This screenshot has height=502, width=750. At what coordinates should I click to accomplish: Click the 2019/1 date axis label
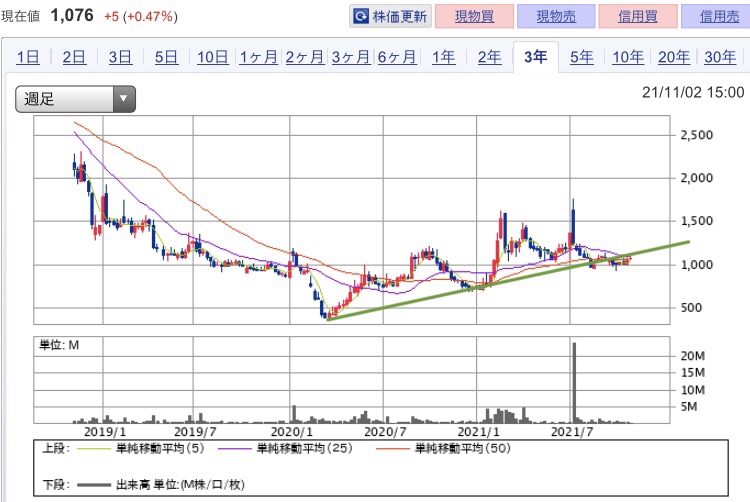(x=105, y=432)
